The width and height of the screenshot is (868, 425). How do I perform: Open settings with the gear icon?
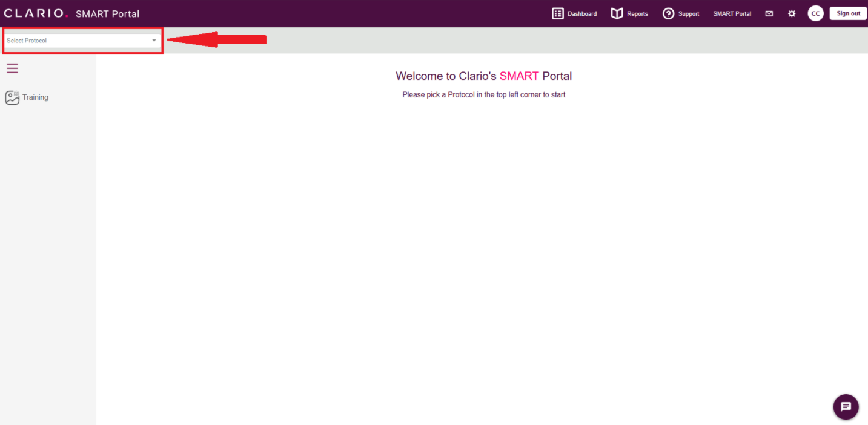coord(792,13)
